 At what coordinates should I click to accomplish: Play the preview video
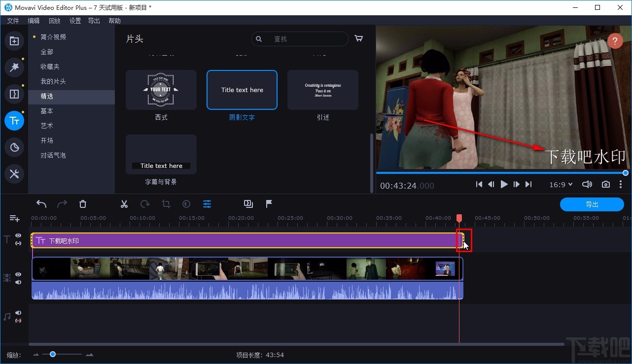click(504, 184)
